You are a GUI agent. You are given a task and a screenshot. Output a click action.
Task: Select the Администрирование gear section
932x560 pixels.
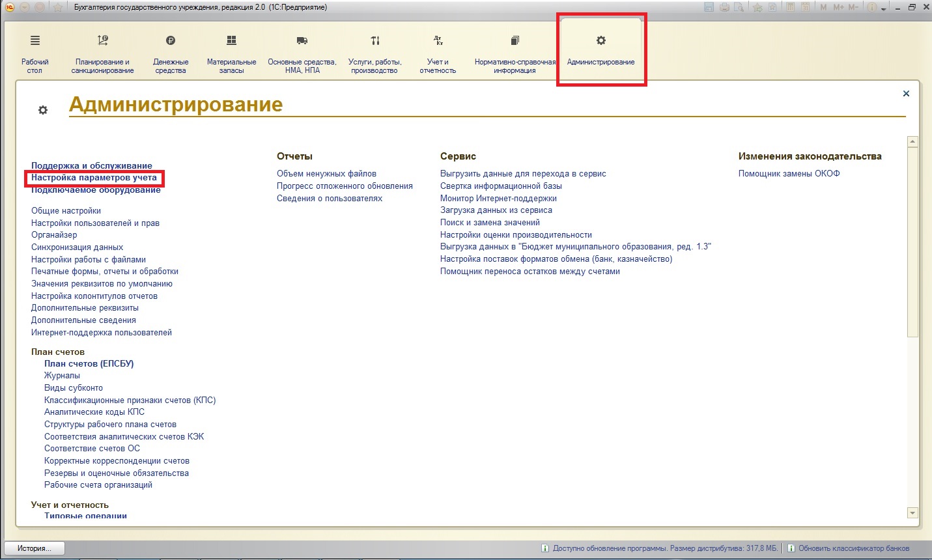click(600, 51)
